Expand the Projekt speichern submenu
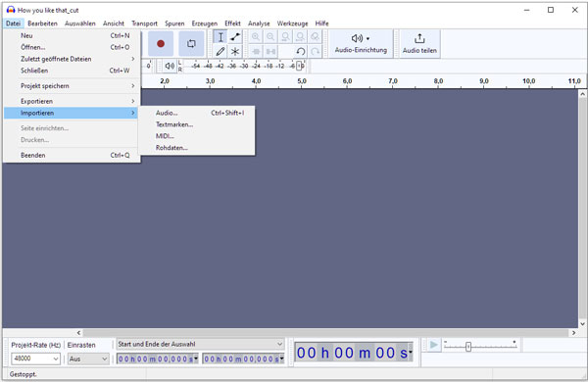Image resolution: width=588 pixels, height=382 pixels. coord(72,86)
